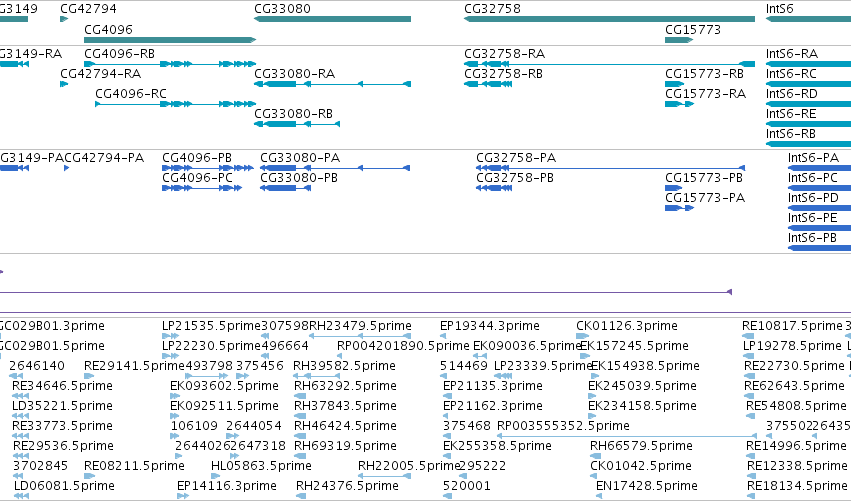Select the RH23479.5prime EST feature

360,336
